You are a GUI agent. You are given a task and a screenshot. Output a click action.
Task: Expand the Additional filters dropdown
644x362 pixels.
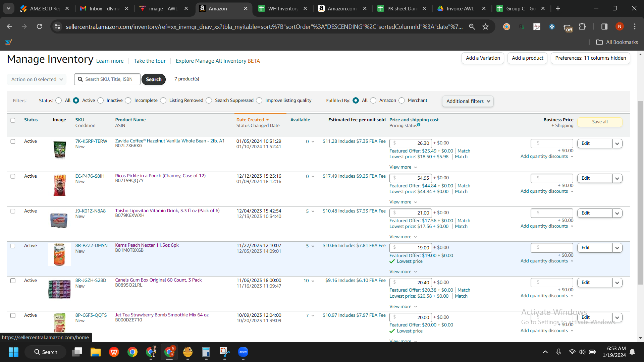pyautogui.click(x=468, y=101)
